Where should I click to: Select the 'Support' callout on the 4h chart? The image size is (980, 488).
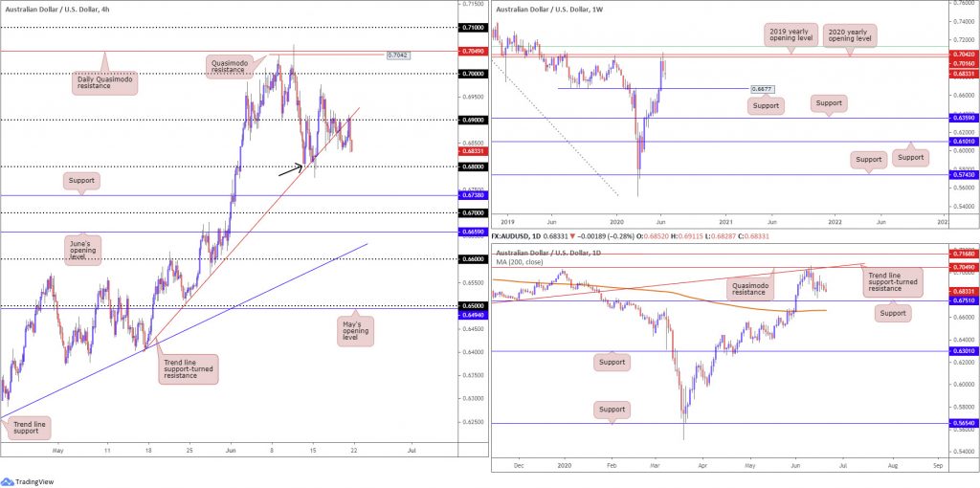click(x=82, y=181)
